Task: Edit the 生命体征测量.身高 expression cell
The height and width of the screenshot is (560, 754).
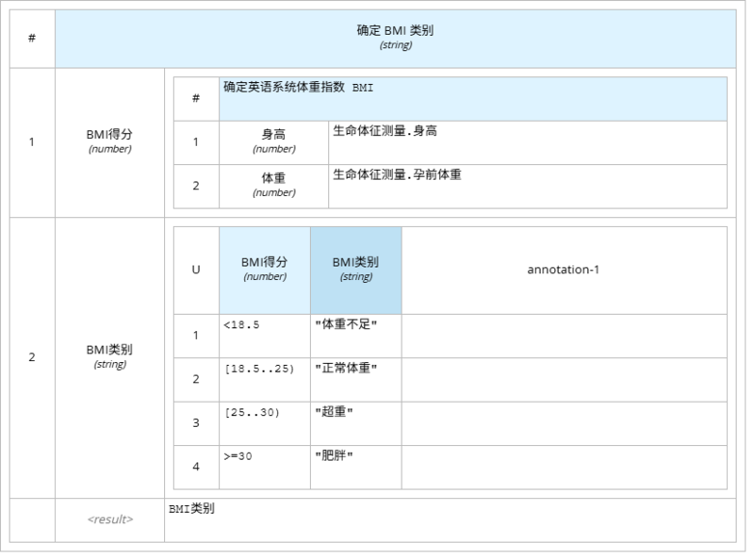Action: [x=527, y=141]
